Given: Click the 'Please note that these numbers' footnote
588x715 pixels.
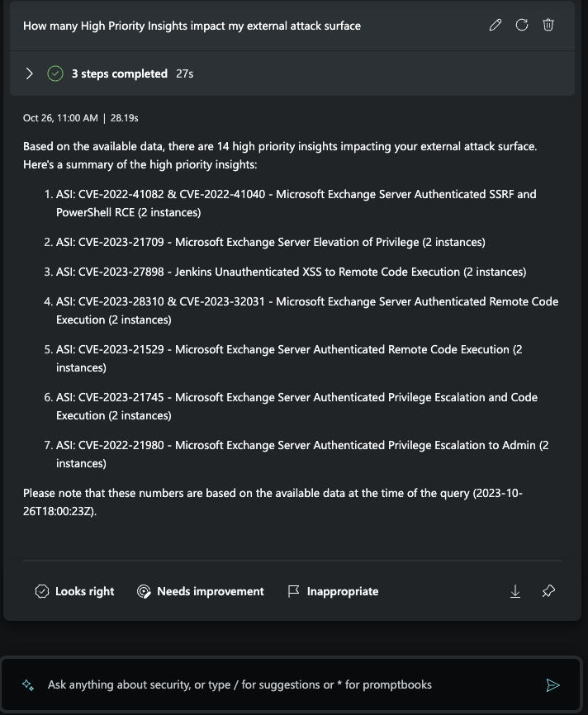Looking at the screenshot, I should 273,502.
